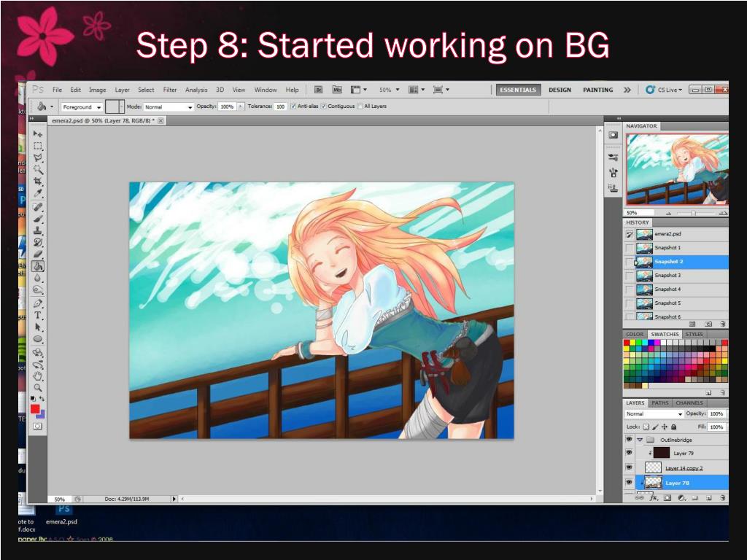Toggle the Contiguous checkbox
Viewport: 747px width, 560px height.
coord(323,106)
